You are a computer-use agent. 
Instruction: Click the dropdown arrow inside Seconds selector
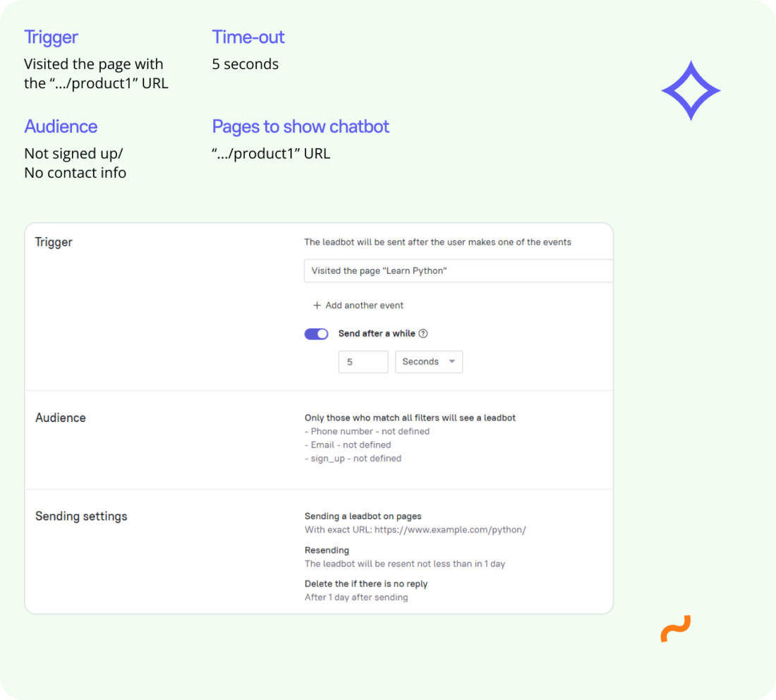(451, 361)
